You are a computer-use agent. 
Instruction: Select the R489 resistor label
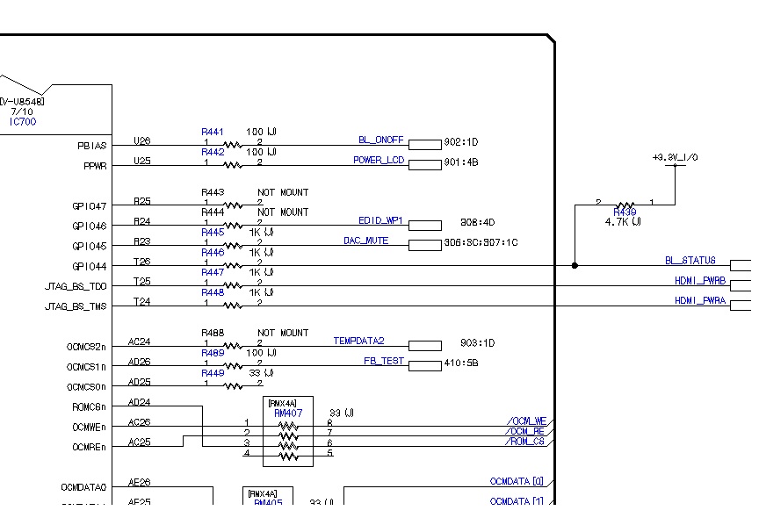[213, 353]
